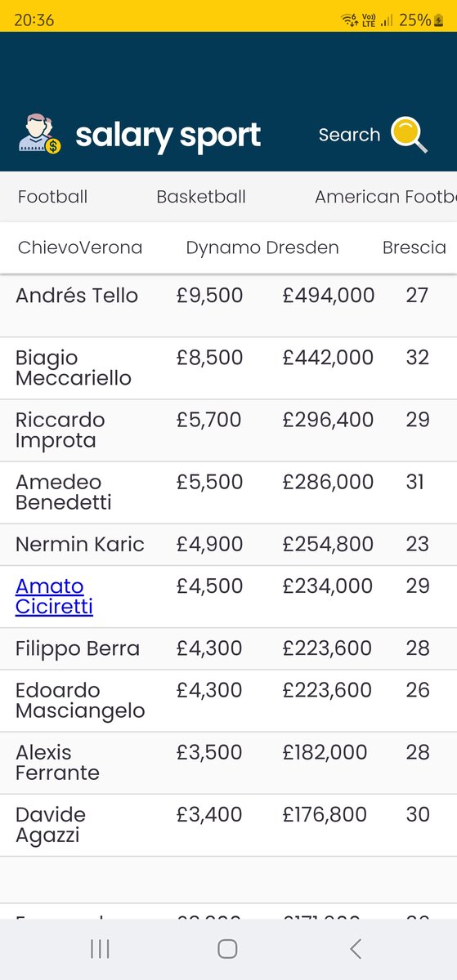Tap the Android back navigation icon
Viewport: 457px width, 980px height.
tap(355, 948)
